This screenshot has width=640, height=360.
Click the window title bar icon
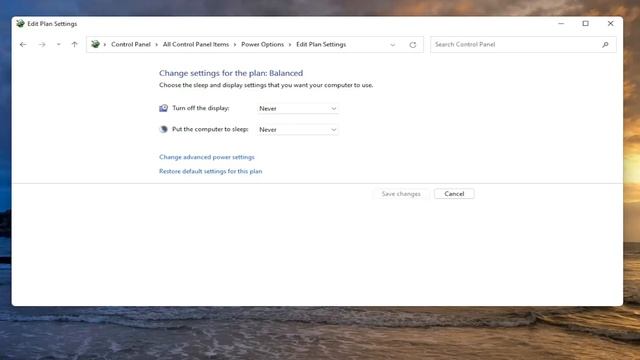[20, 24]
